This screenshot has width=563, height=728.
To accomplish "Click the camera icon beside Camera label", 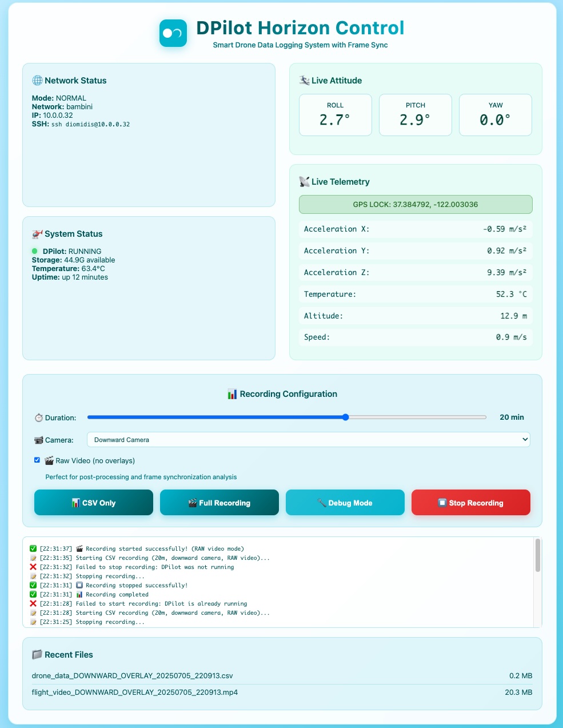I will (x=39, y=440).
